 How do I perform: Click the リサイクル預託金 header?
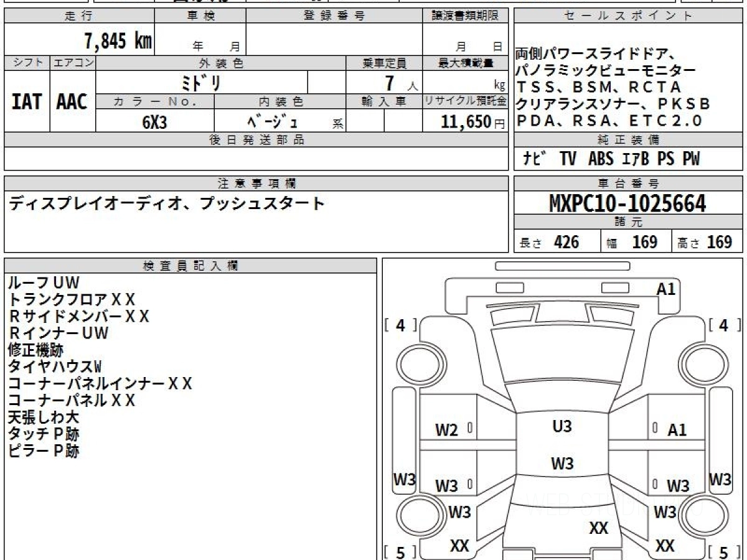(x=465, y=100)
